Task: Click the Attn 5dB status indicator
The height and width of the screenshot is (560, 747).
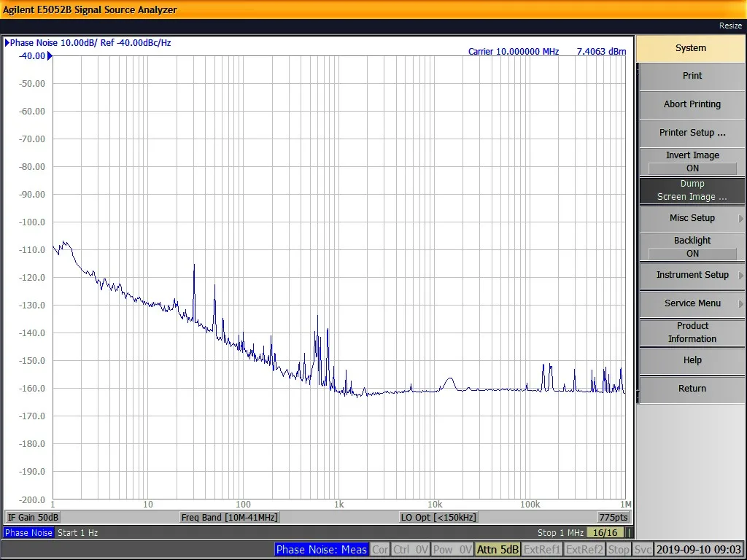Action: coord(498,550)
